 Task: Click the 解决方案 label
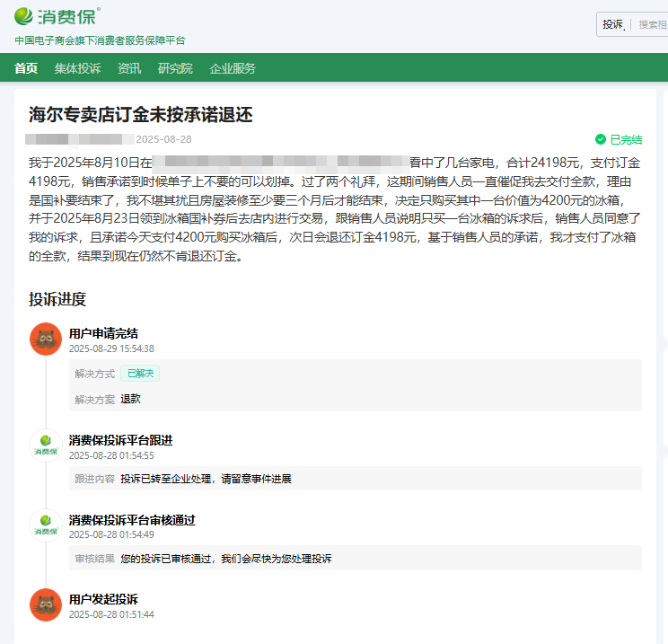(x=94, y=400)
